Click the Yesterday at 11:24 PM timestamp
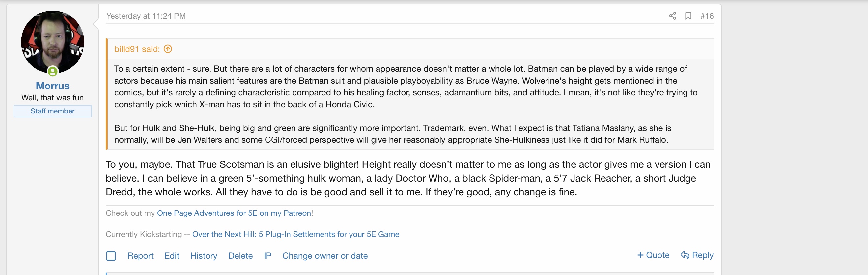The width and height of the screenshot is (868, 275). click(146, 16)
